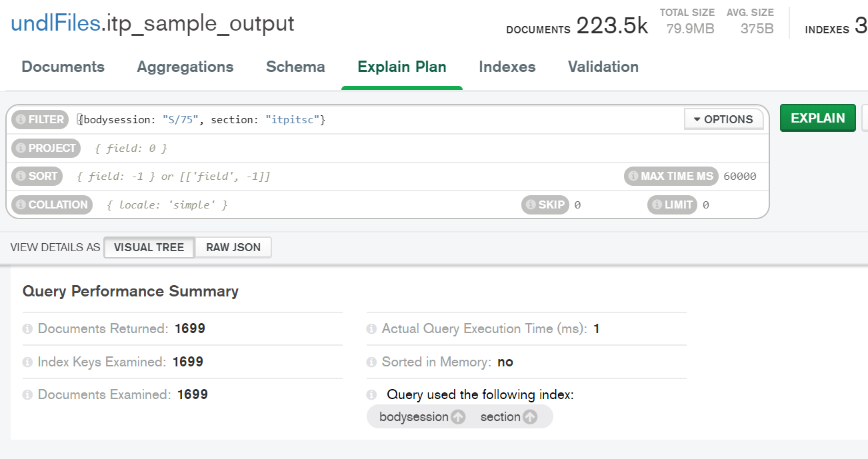Switch view to Raw JSON
Image resolution: width=868 pixels, height=459 pixels.
(233, 247)
